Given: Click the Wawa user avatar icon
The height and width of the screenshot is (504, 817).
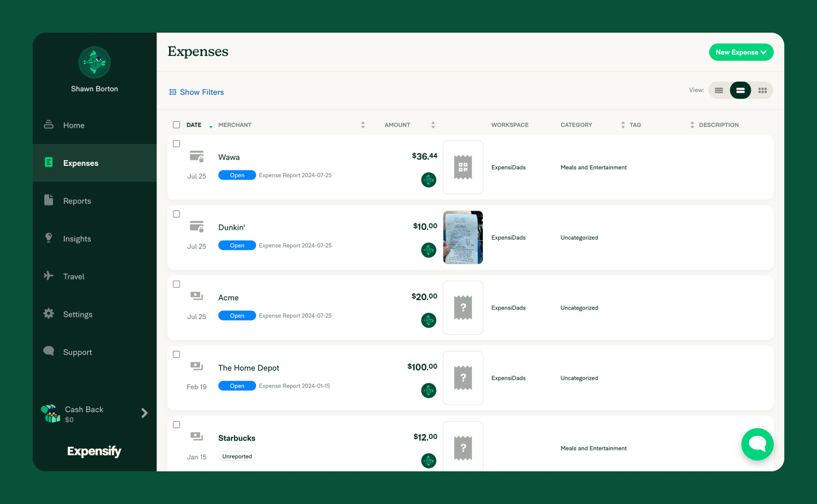Looking at the screenshot, I should (429, 180).
